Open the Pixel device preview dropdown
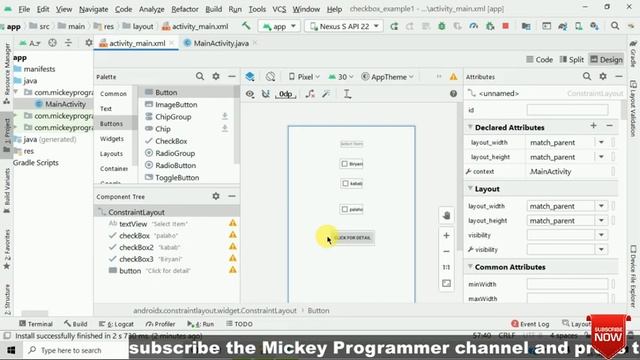This screenshot has height=360, width=640. tap(304, 77)
